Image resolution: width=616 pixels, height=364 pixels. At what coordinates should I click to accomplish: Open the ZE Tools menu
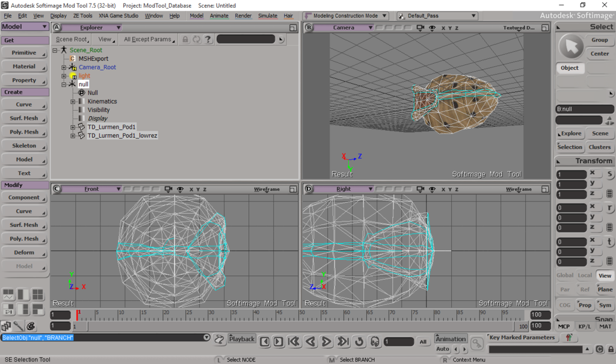point(82,16)
